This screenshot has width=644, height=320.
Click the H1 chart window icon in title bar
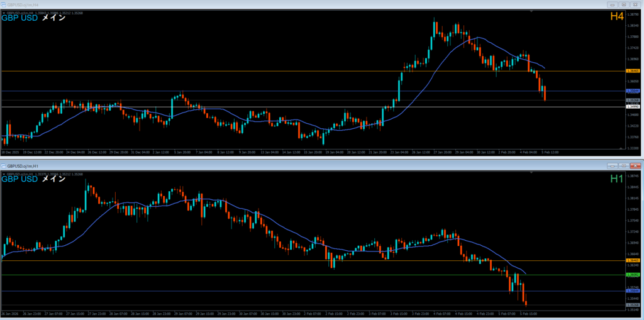point(4,165)
